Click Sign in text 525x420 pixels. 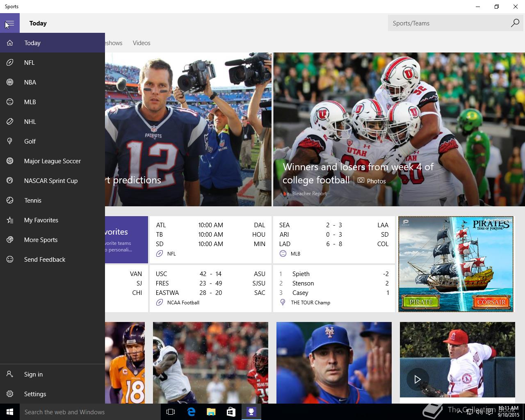(x=33, y=374)
